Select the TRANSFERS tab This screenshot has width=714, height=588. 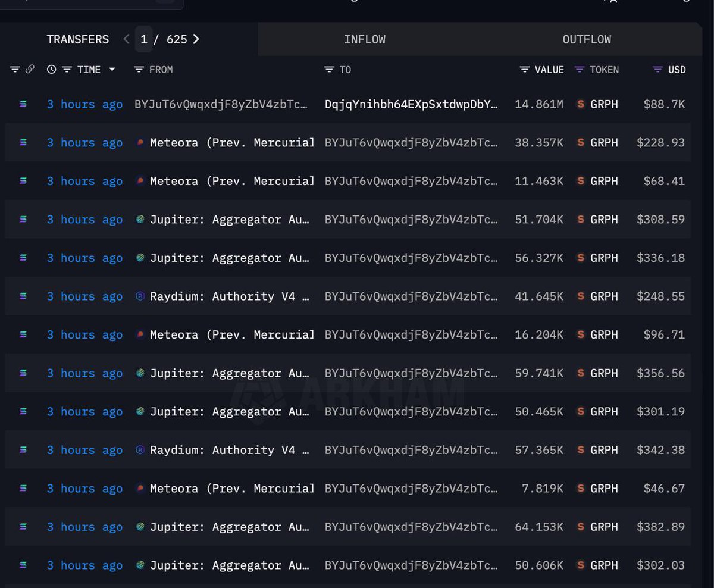(x=78, y=39)
